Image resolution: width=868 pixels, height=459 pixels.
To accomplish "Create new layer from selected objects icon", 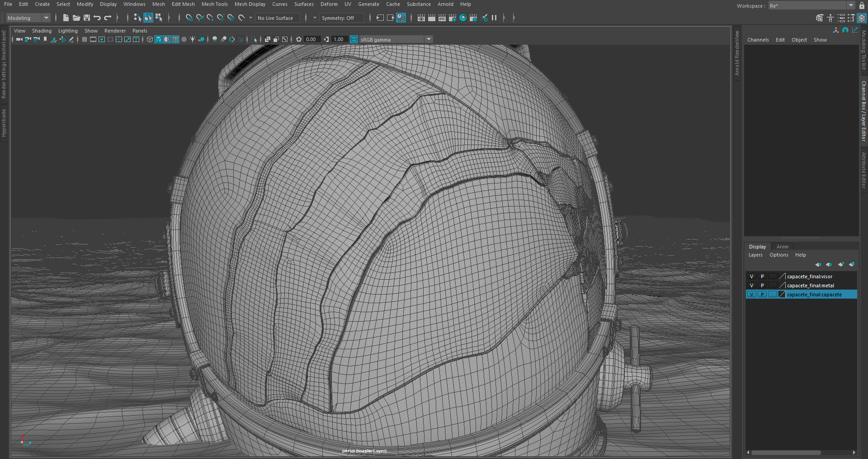I will [851, 264].
